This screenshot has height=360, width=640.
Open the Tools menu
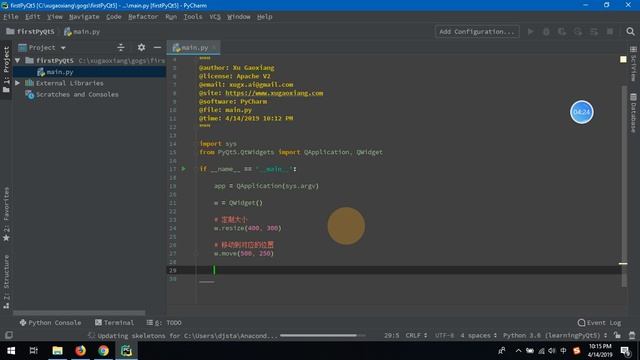(193, 17)
